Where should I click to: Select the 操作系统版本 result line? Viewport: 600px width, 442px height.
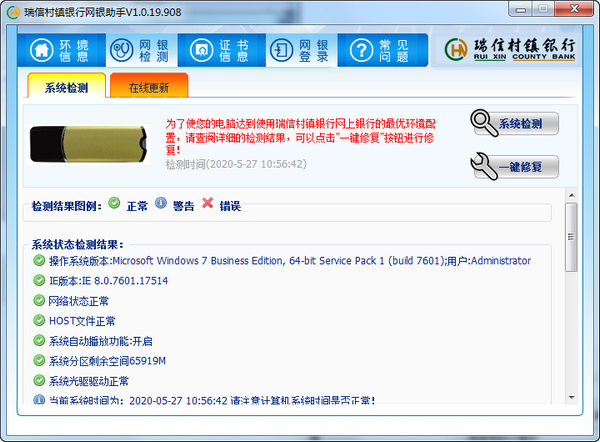tap(290, 261)
